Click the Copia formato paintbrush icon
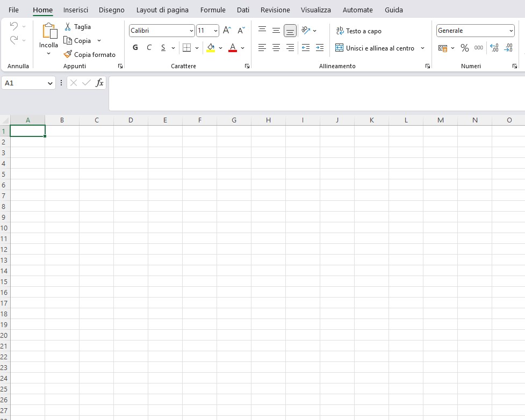Screen dimensions: 525x420 coord(68,54)
